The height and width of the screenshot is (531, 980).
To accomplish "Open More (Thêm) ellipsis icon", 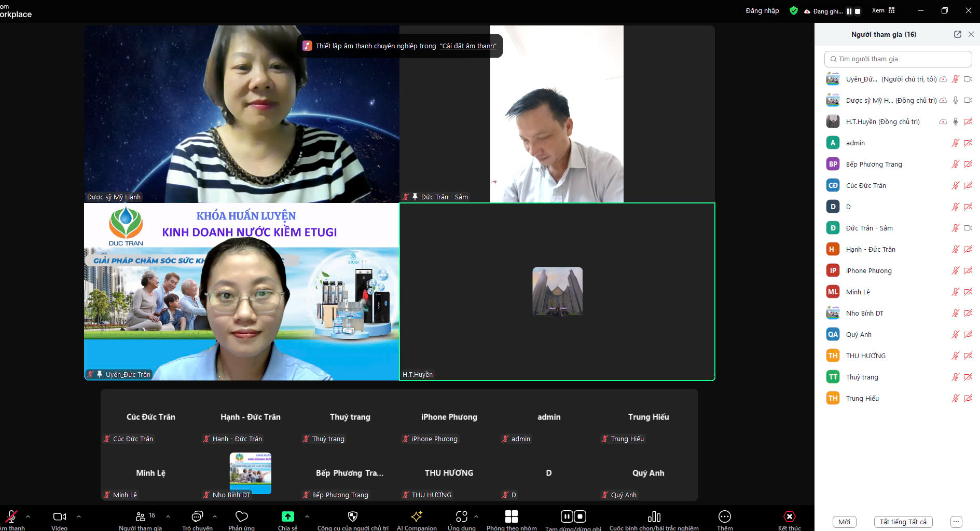I will point(725,516).
